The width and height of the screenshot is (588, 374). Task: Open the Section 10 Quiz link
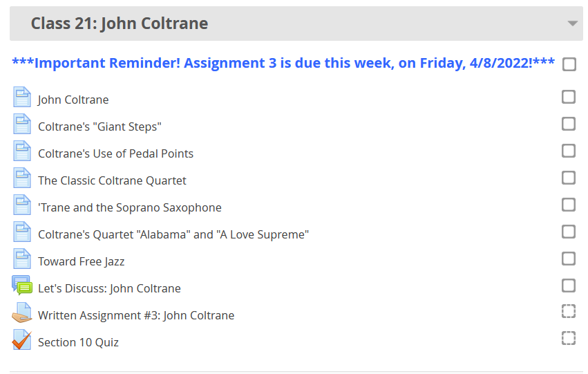78,342
